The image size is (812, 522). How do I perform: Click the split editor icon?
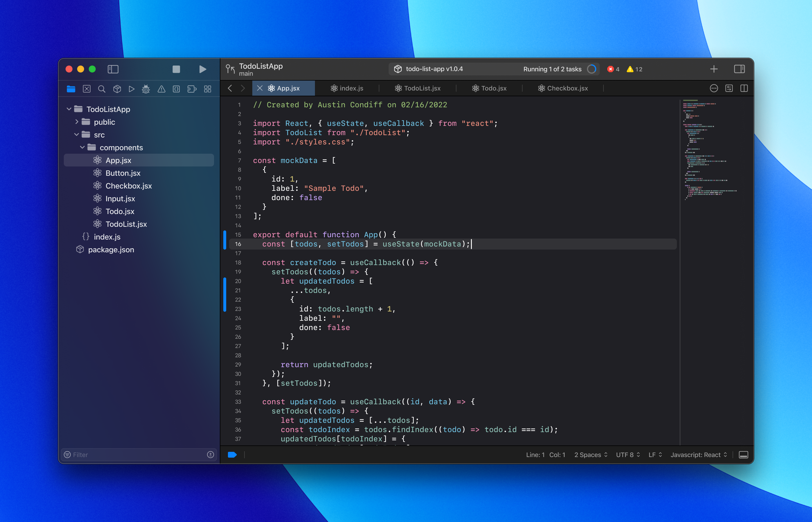coord(744,88)
